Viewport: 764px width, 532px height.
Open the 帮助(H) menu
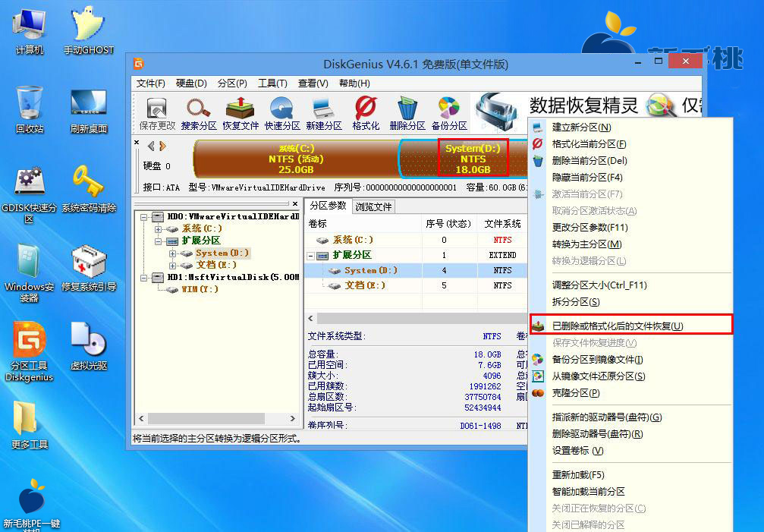[x=354, y=83]
